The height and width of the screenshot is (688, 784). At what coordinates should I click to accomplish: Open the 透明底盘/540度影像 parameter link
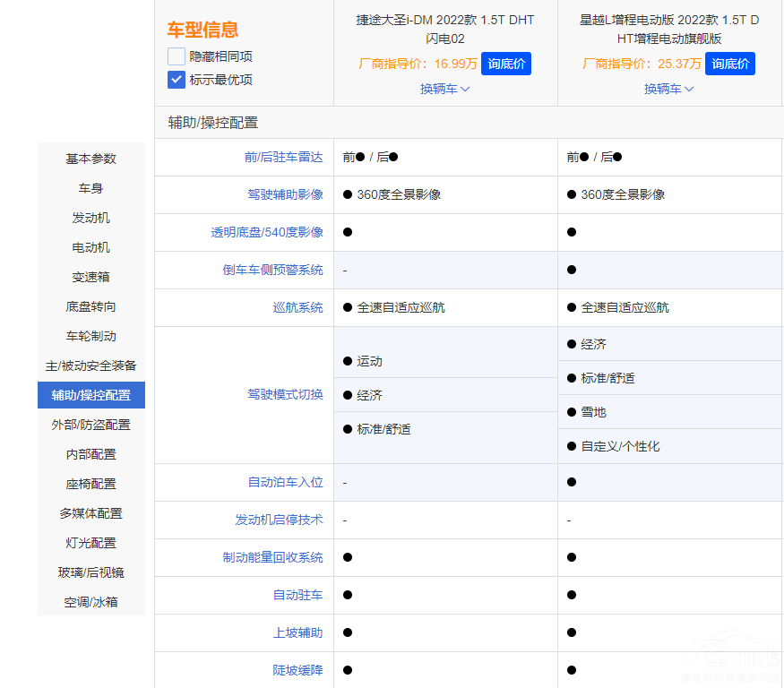coord(267,232)
